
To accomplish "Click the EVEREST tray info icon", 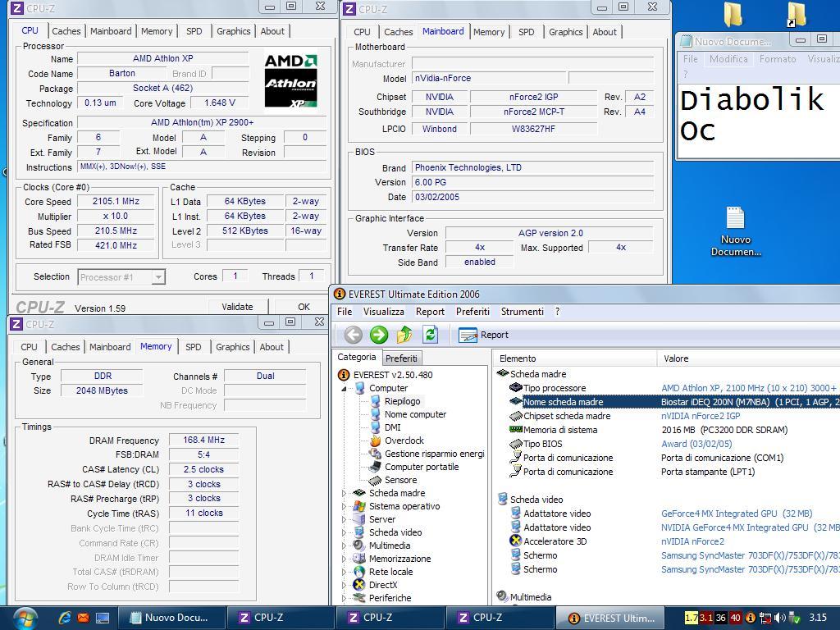I will tap(751, 618).
